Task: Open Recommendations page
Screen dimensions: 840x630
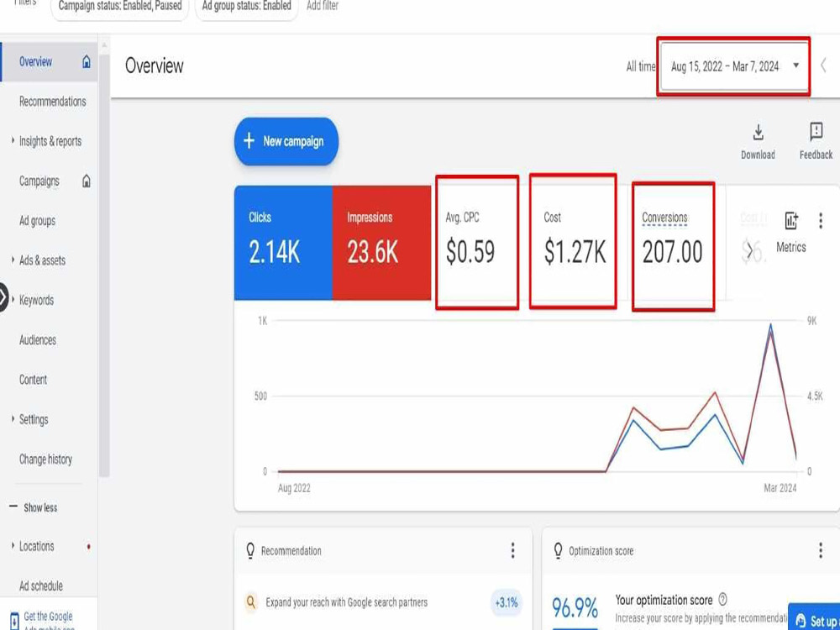Action: (52, 102)
